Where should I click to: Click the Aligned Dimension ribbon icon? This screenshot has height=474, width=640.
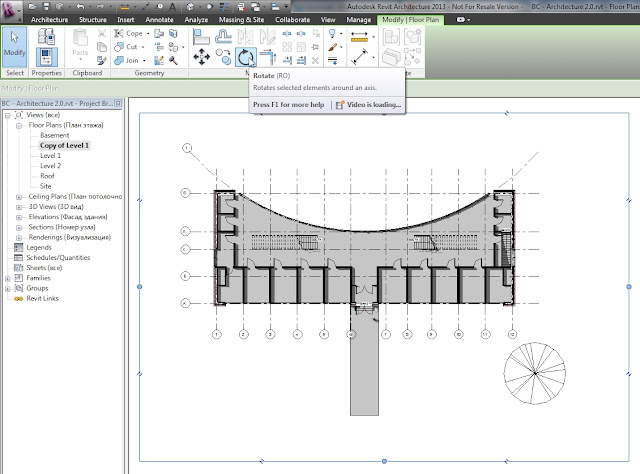point(359,57)
